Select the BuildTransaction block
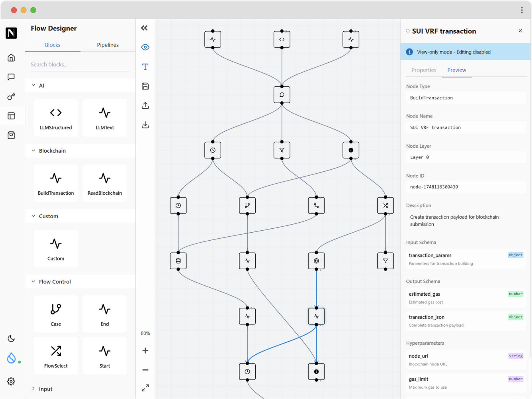This screenshot has height=399, width=532. point(56,183)
